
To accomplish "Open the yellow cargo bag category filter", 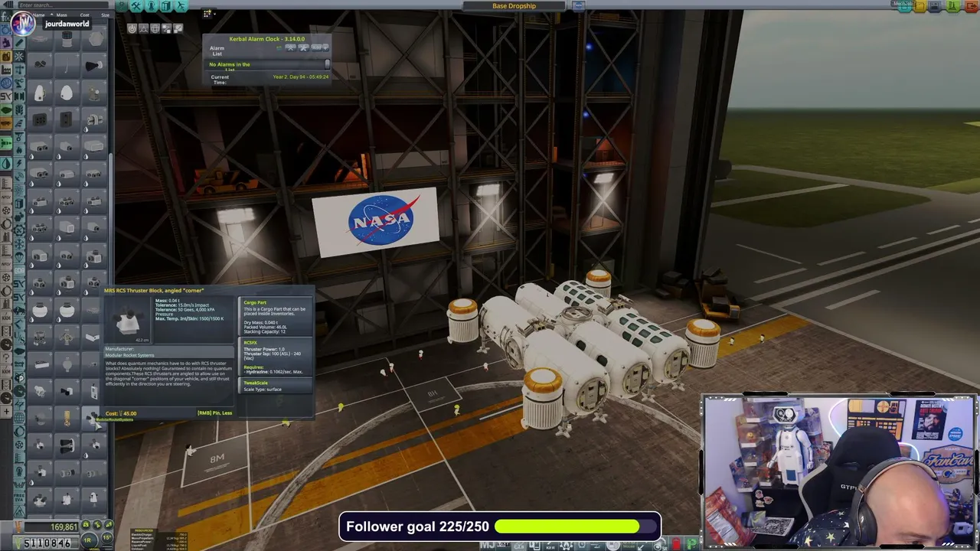I will [6, 57].
